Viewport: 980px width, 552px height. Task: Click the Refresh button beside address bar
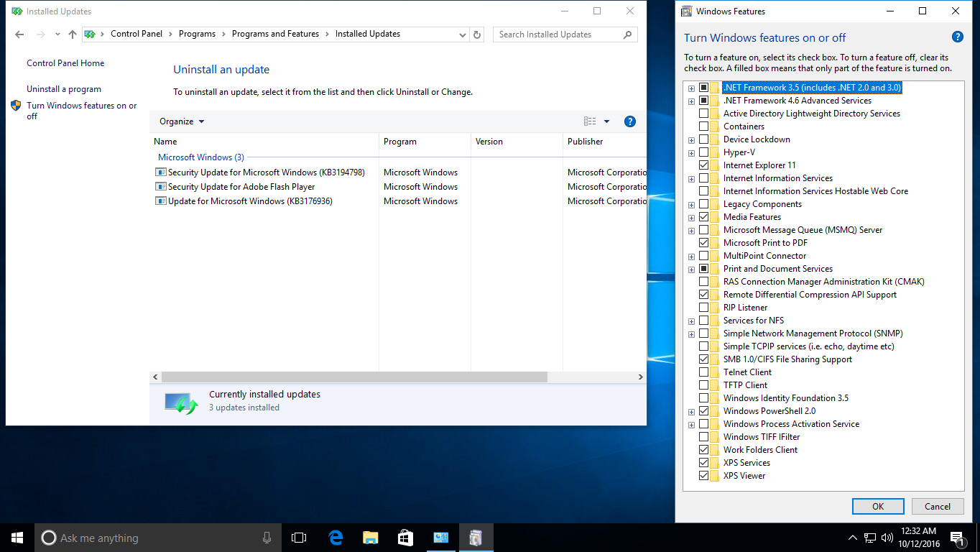point(478,34)
